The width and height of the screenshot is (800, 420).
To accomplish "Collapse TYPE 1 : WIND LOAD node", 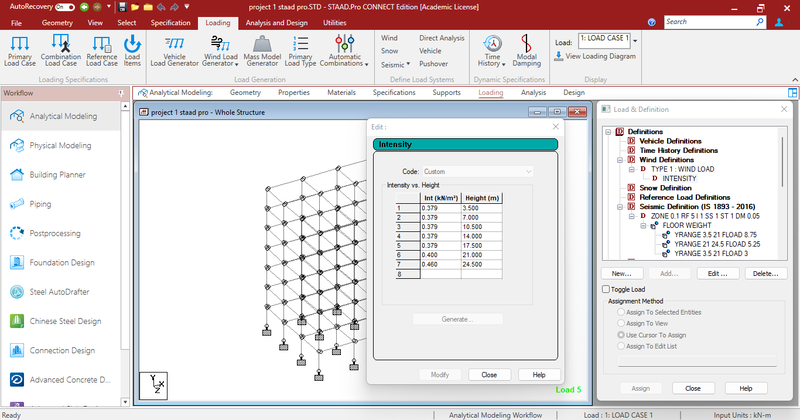I will pos(632,169).
